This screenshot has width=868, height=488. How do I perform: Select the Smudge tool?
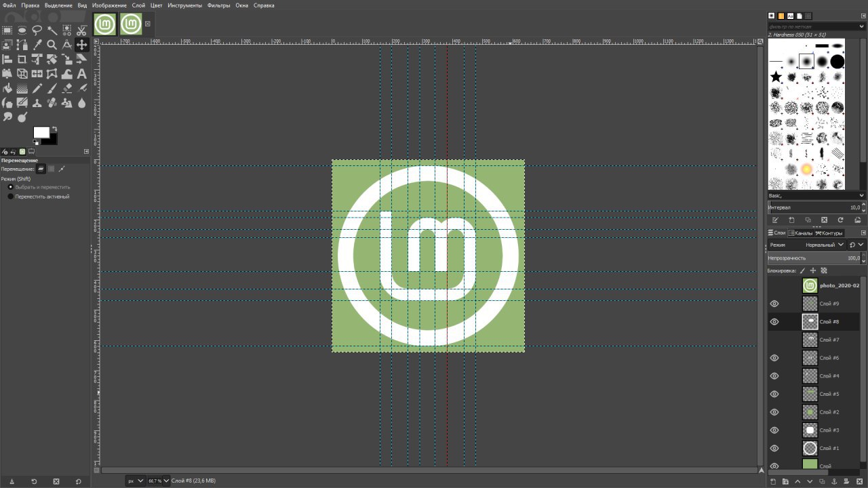pyautogui.click(x=7, y=117)
